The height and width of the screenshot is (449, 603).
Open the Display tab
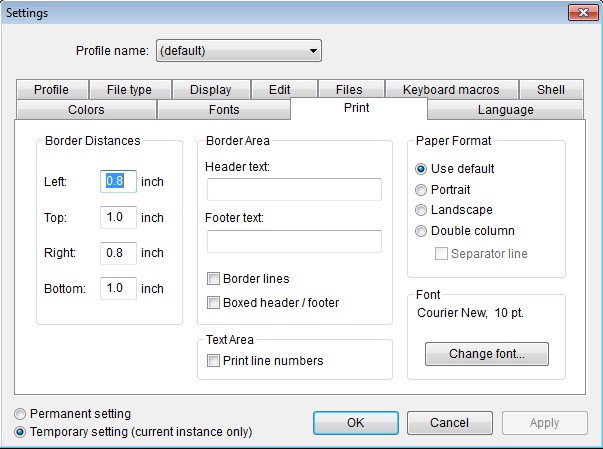coord(211,90)
